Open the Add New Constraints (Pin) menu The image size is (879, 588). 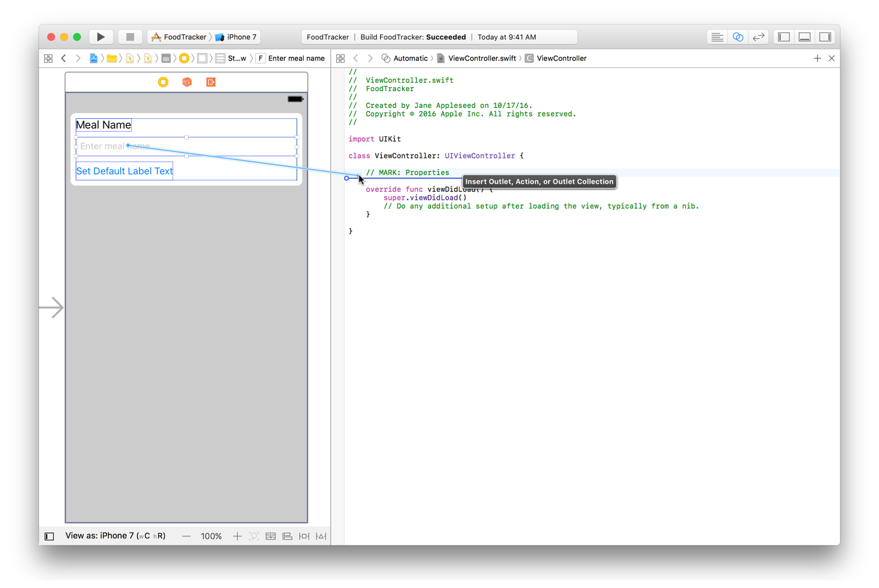(304, 536)
